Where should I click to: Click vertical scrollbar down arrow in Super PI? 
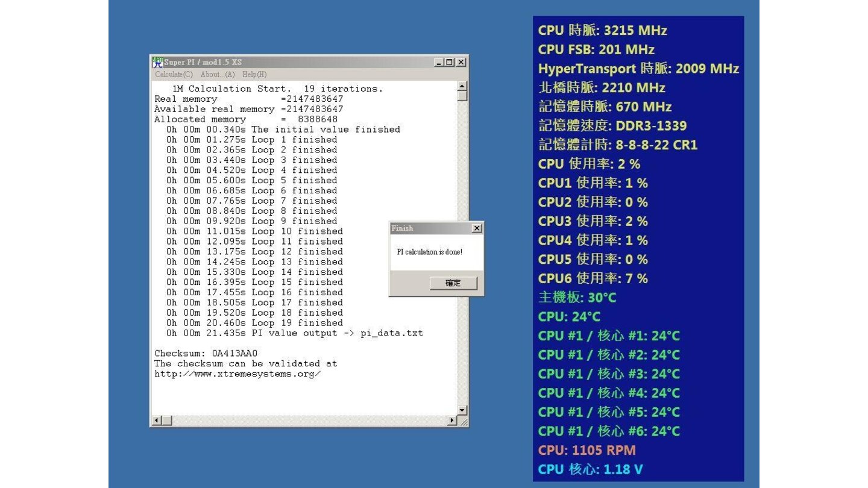(462, 410)
